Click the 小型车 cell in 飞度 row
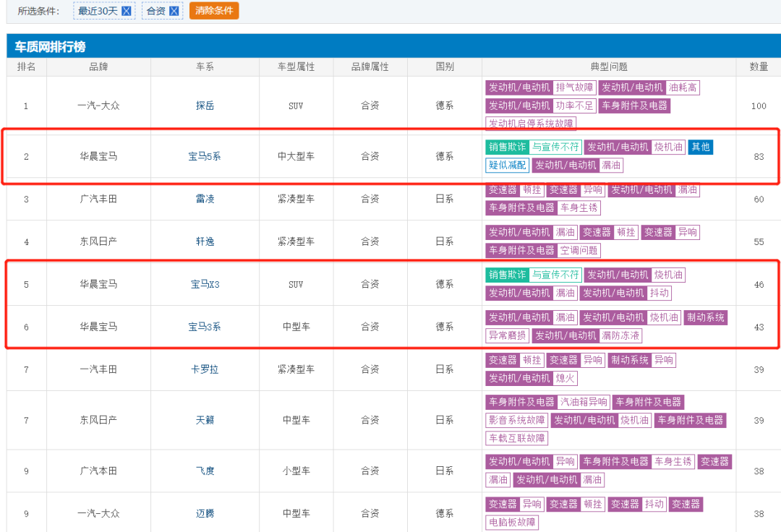 (296, 471)
